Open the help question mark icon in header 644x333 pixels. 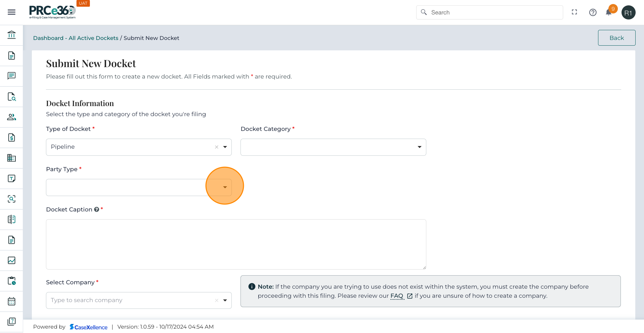coord(593,12)
